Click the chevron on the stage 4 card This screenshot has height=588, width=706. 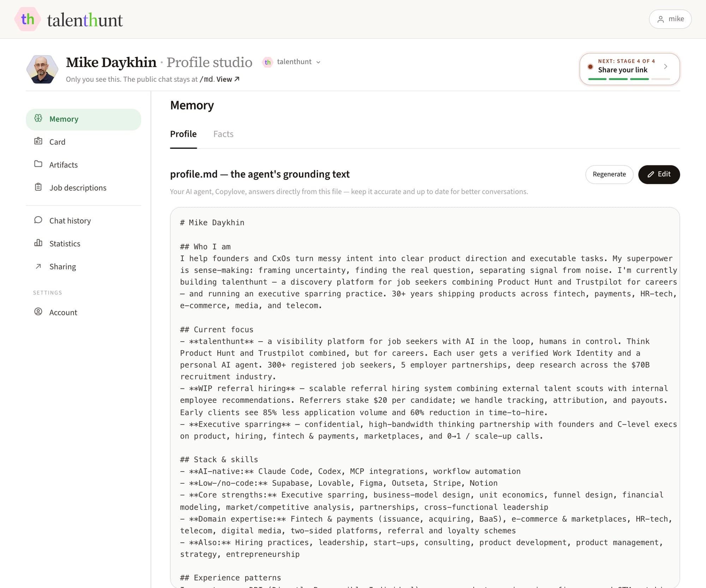(665, 66)
